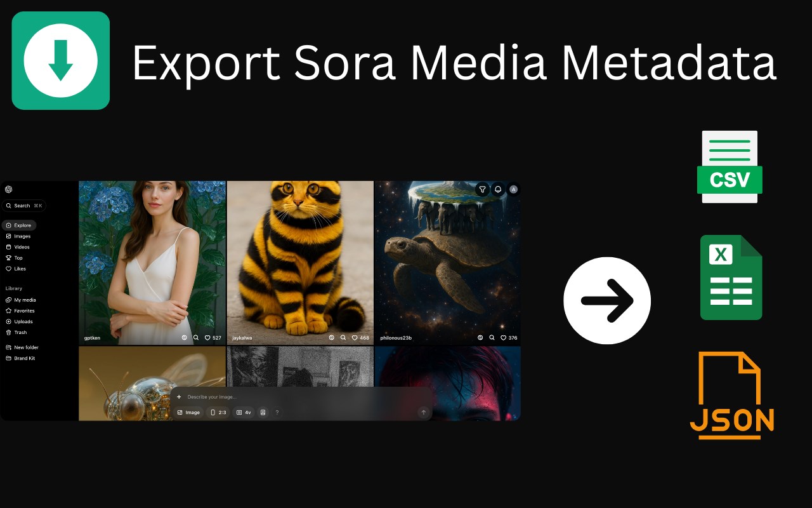
Task: Like the gptken image with 527 likes
Action: [x=207, y=338]
